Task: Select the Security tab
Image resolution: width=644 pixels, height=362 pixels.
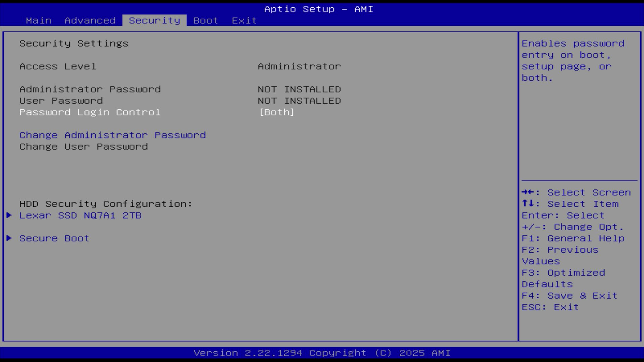Action: [x=154, y=20]
